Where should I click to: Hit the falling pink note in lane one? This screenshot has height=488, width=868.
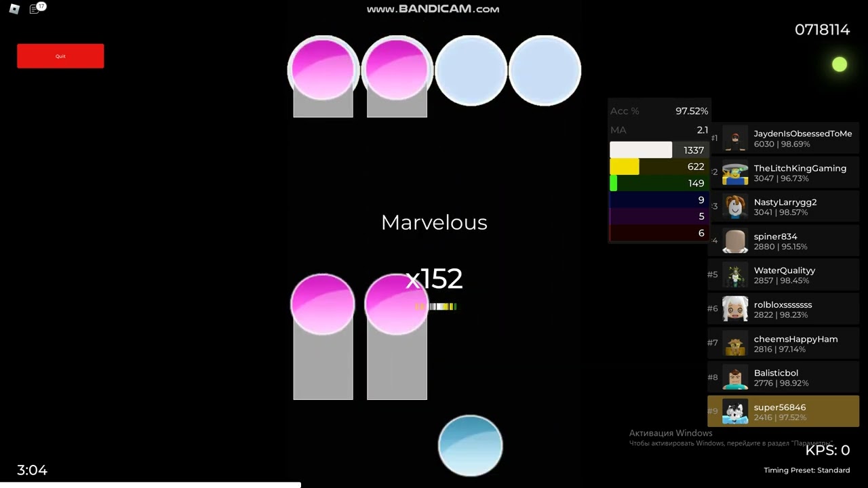pos(323,304)
